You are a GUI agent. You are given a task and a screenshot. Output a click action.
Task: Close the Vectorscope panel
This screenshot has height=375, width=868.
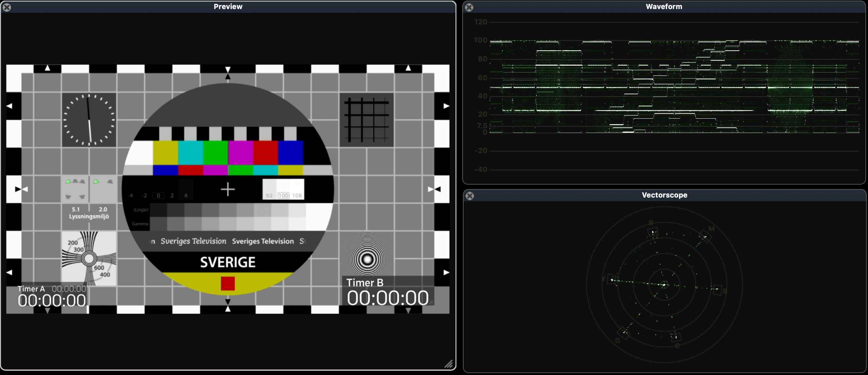(470, 196)
